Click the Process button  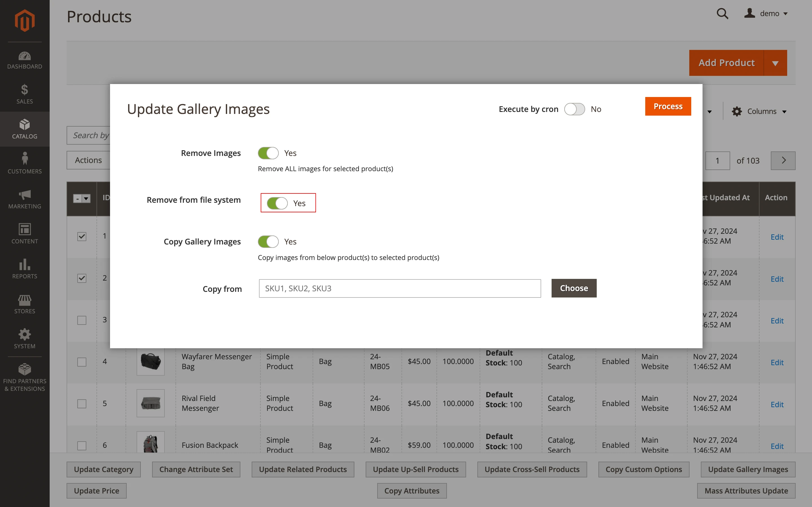(x=668, y=106)
